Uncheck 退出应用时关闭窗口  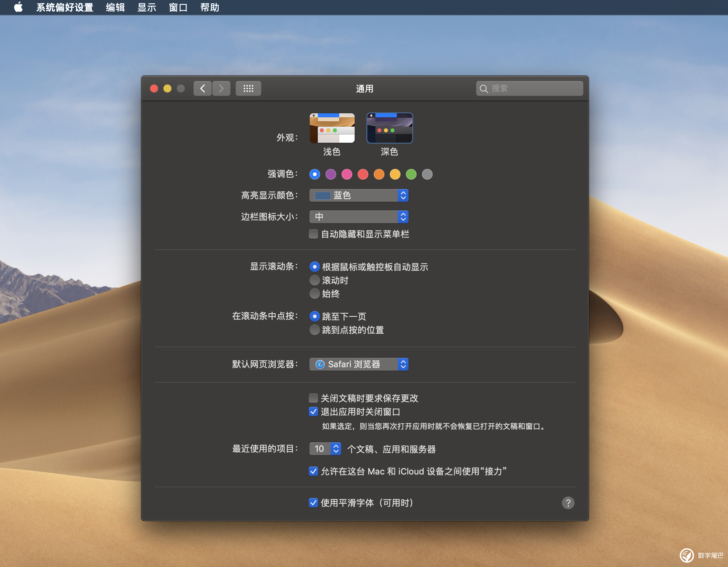click(313, 412)
